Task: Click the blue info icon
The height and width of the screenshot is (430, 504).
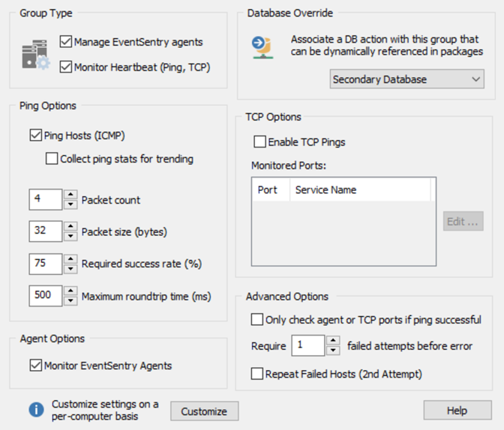Action: [x=36, y=410]
